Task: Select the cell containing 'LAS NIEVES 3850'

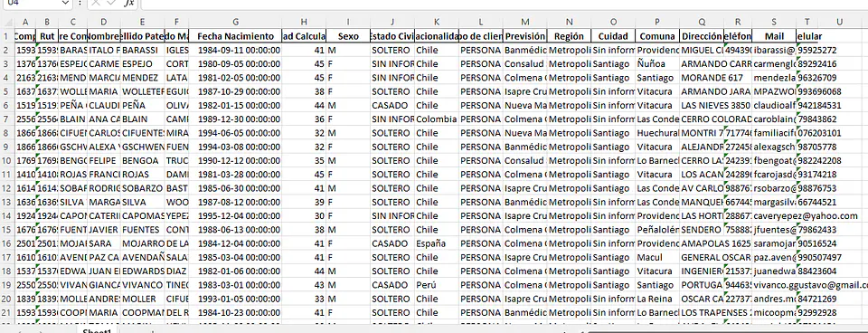Action: click(x=702, y=105)
